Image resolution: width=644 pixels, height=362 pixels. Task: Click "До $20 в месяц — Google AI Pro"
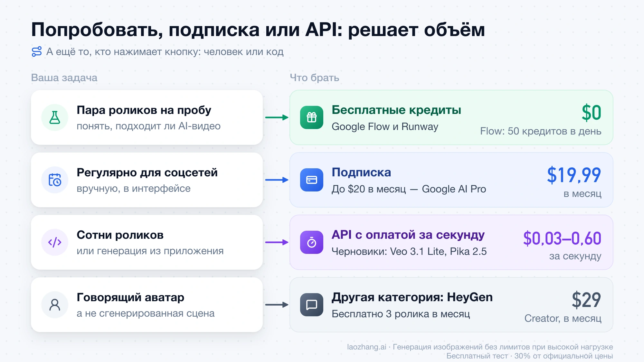tap(409, 189)
